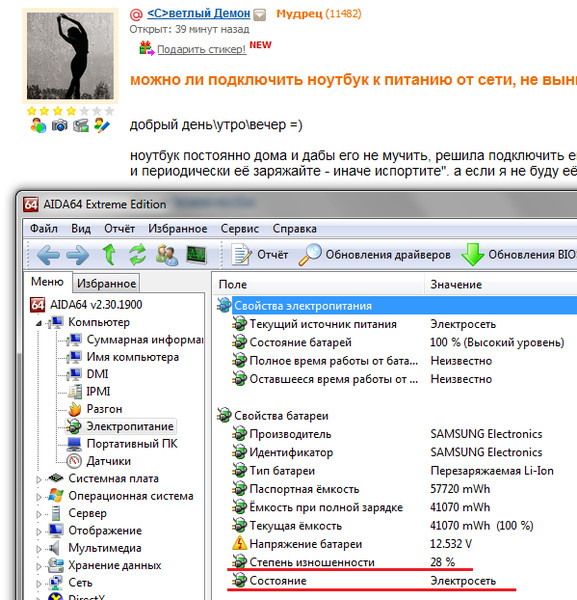577x600 pixels.
Task: Select DMI tree item
Action: coord(98,374)
